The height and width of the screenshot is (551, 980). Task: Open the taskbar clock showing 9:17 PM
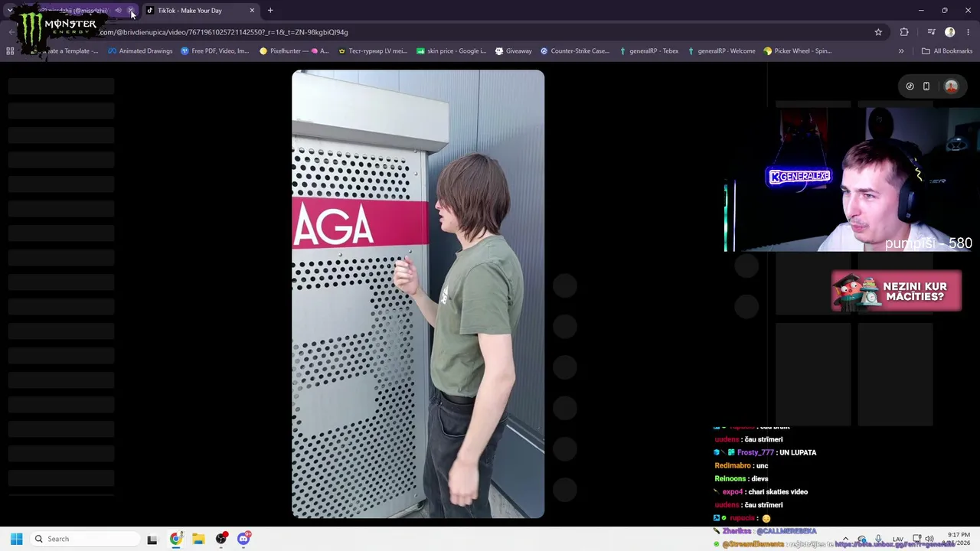coord(959,539)
